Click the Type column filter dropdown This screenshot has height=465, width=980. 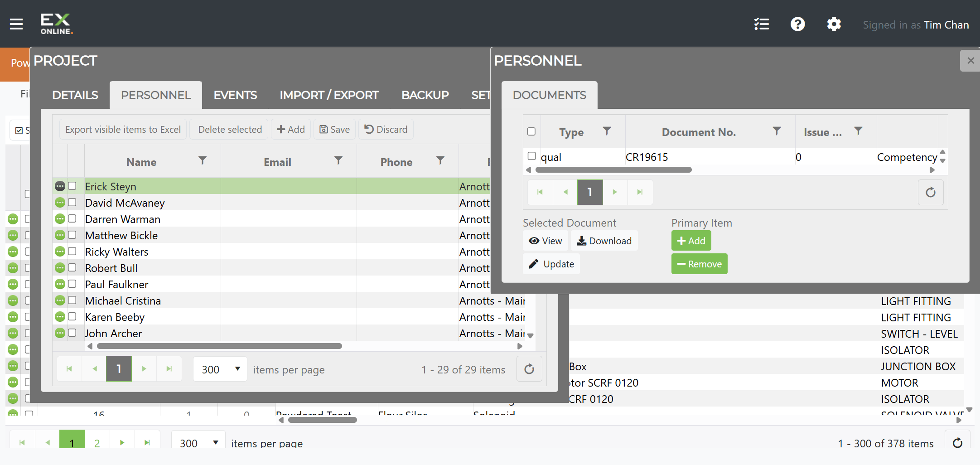[607, 131]
